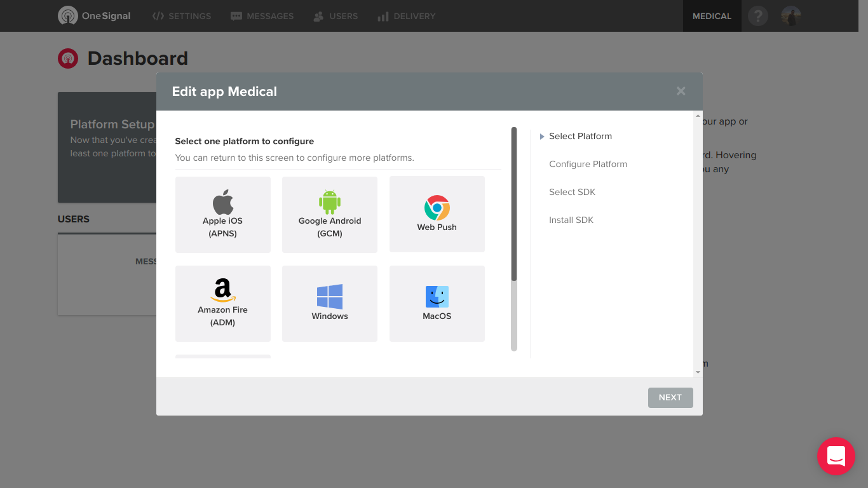Open the Settings menu in the top bar
The height and width of the screenshot is (488, 868).
click(x=182, y=16)
